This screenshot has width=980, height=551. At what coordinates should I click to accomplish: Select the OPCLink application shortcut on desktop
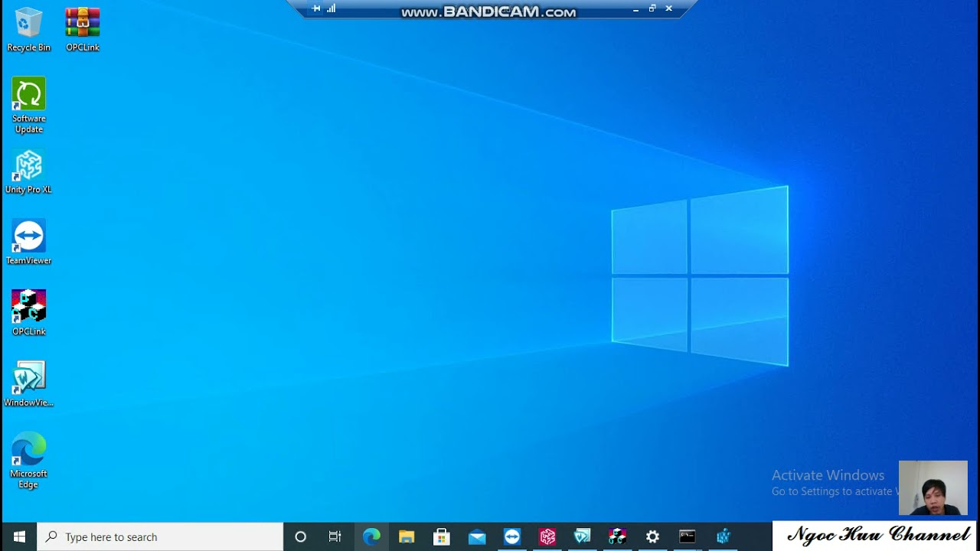(28, 314)
